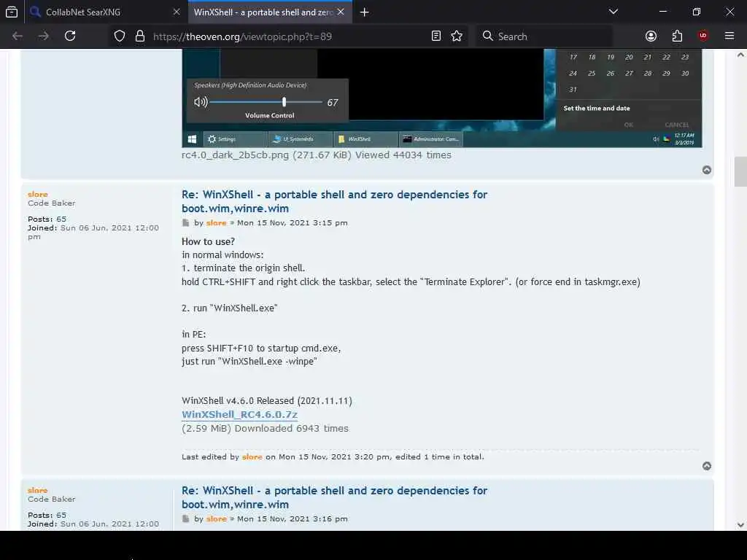The height and width of the screenshot is (560, 747).
Task: Click post icon beside 3:15 pm byline
Action: (186, 223)
